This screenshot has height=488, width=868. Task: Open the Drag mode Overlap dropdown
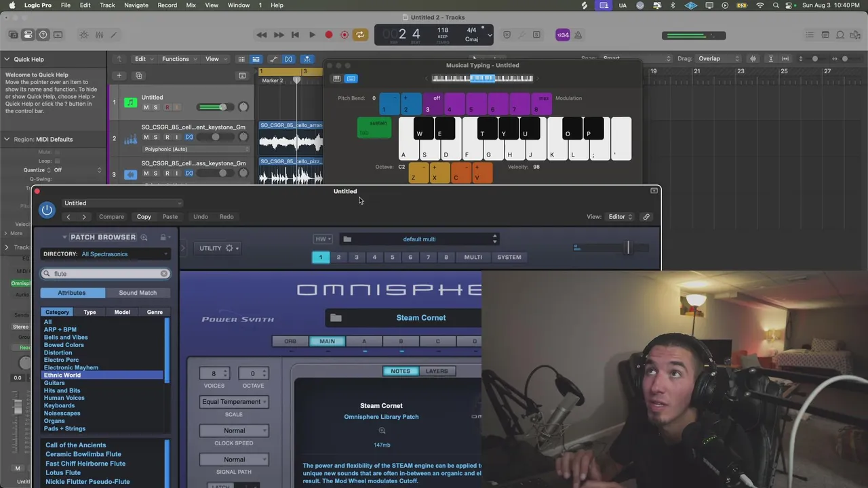[717, 59]
